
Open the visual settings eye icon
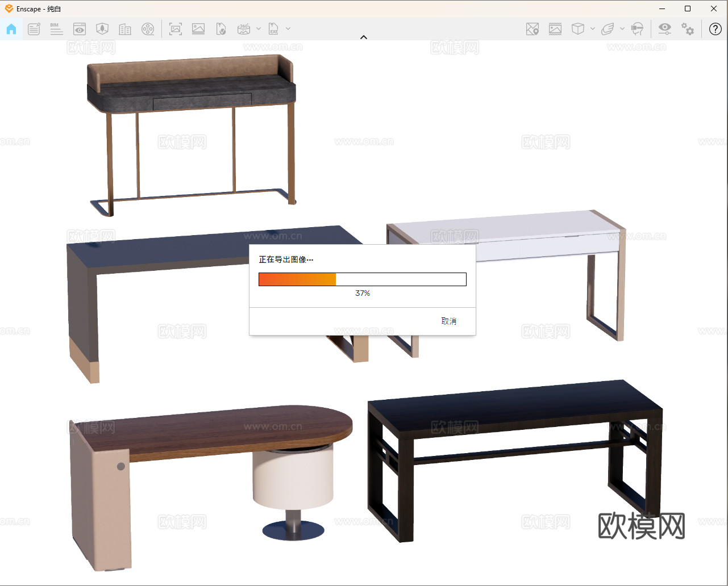(x=664, y=29)
